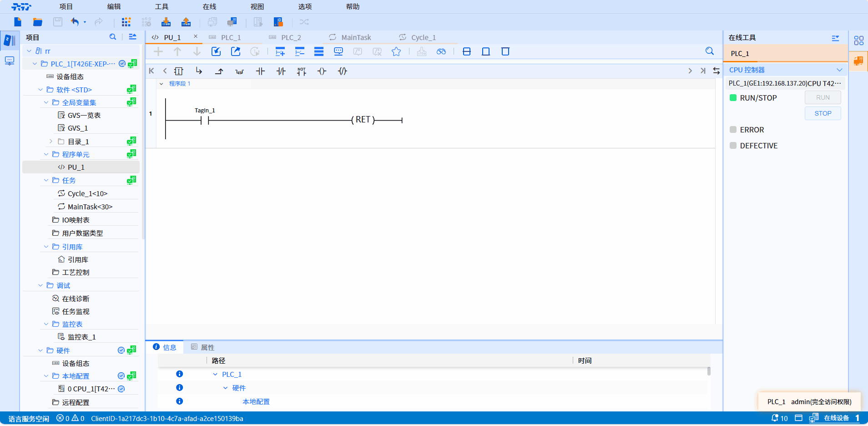Click the ERROR status indicator
This screenshot has height=426, width=868.
(x=733, y=130)
